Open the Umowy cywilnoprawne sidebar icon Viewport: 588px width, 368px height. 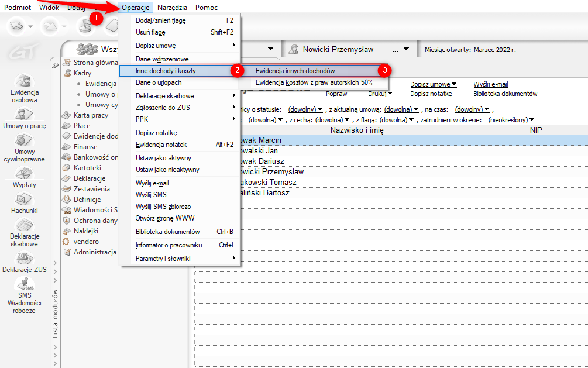click(x=25, y=140)
